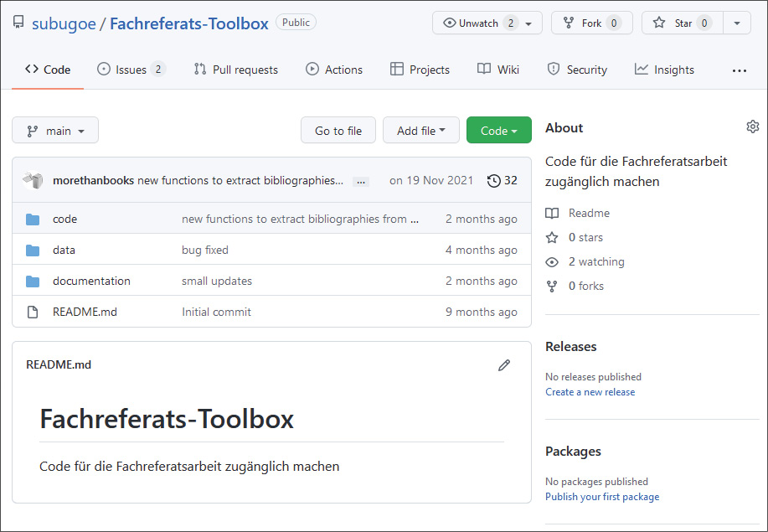Click the repository icon beside subugoe
Screen dimensions: 768x532
(x=18, y=23)
